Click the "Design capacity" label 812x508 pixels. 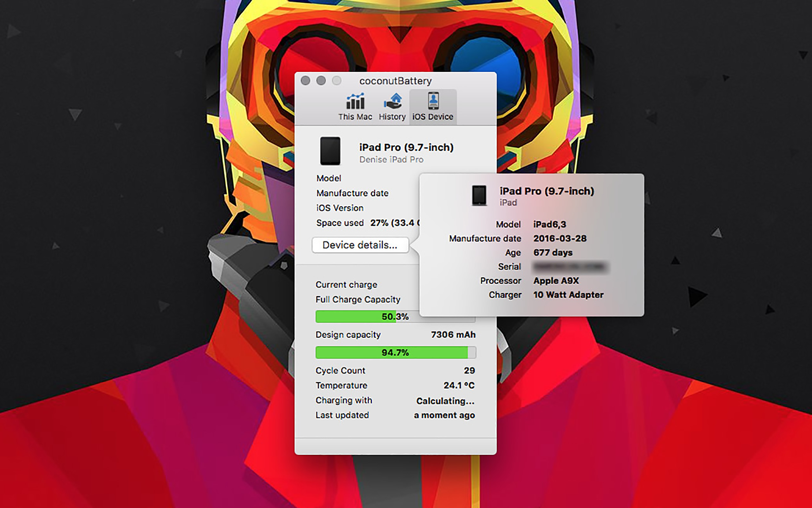348,335
